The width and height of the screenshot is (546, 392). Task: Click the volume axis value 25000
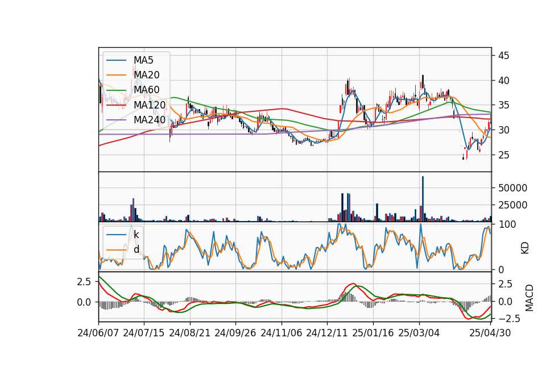(512, 205)
